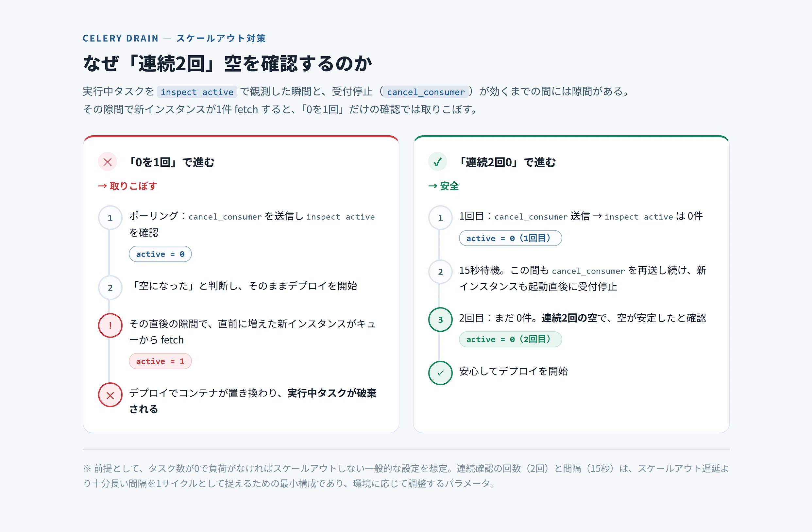Click the green check icon beside 「連続2回0」で進む
Viewport: 812px width, 532px height.
tap(438, 162)
